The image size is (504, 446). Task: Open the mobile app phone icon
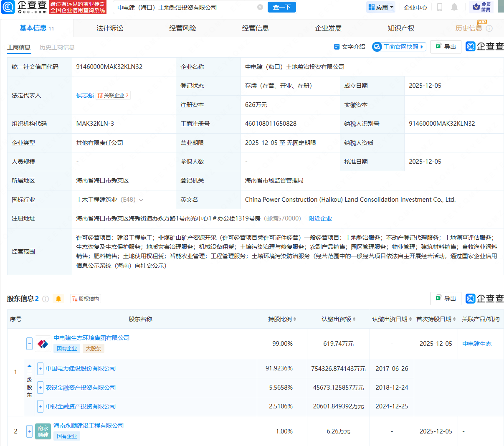439,7
